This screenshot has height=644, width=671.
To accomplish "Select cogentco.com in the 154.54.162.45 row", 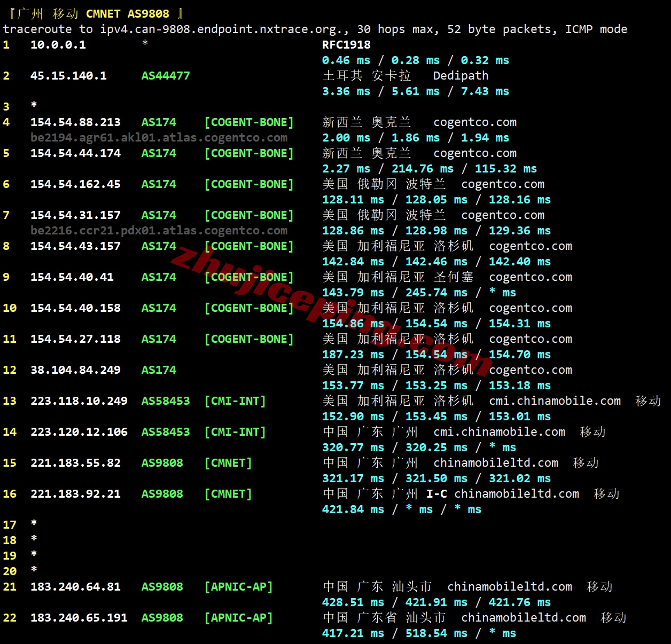I will (x=503, y=184).
